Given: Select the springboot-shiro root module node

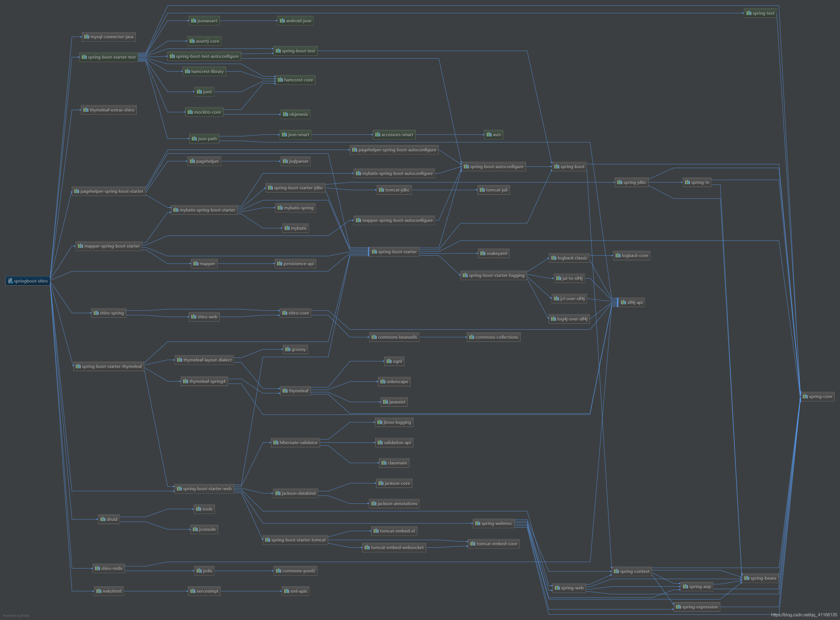Looking at the screenshot, I should pyautogui.click(x=28, y=281).
